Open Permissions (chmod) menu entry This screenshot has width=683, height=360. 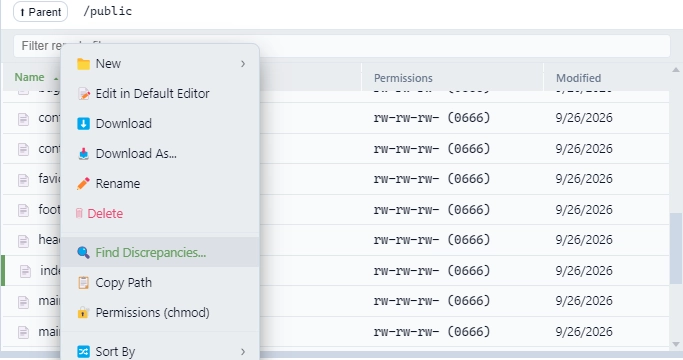(160, 312)
